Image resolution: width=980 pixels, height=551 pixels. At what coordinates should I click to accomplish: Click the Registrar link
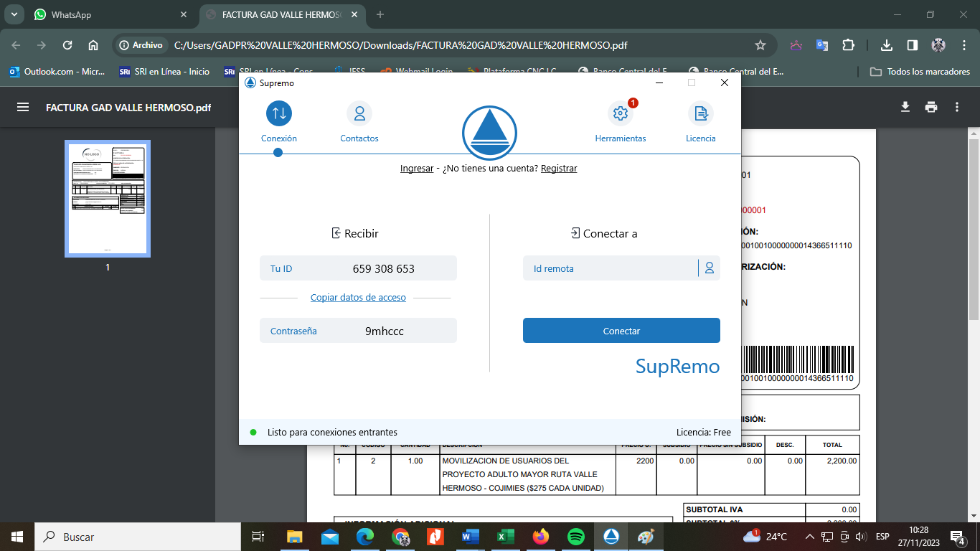click(559, 169)
